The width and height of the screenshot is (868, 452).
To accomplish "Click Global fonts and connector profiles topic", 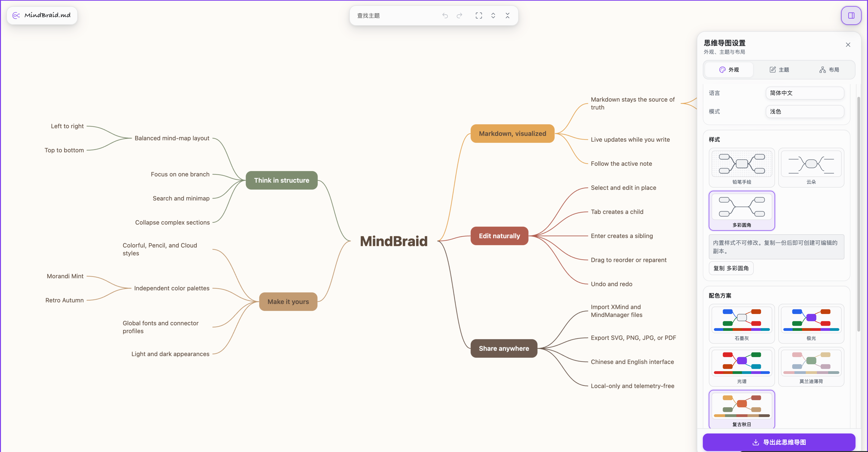I will click(x=160, y=327).
